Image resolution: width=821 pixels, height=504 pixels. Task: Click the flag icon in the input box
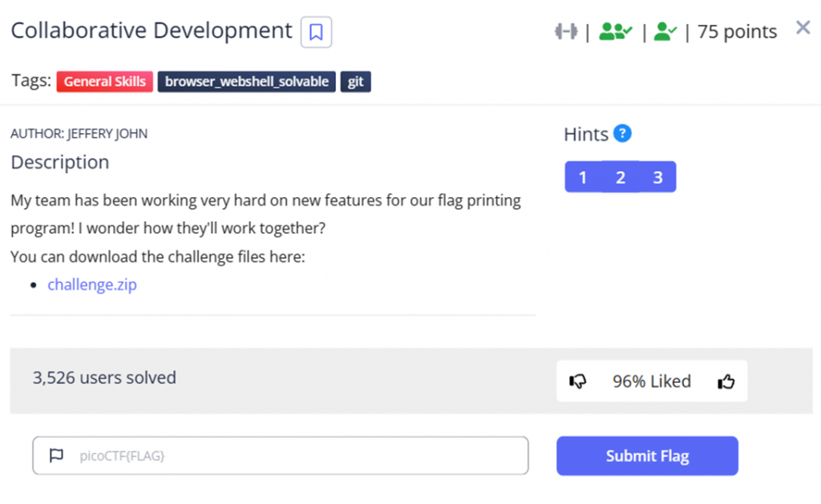56,456
